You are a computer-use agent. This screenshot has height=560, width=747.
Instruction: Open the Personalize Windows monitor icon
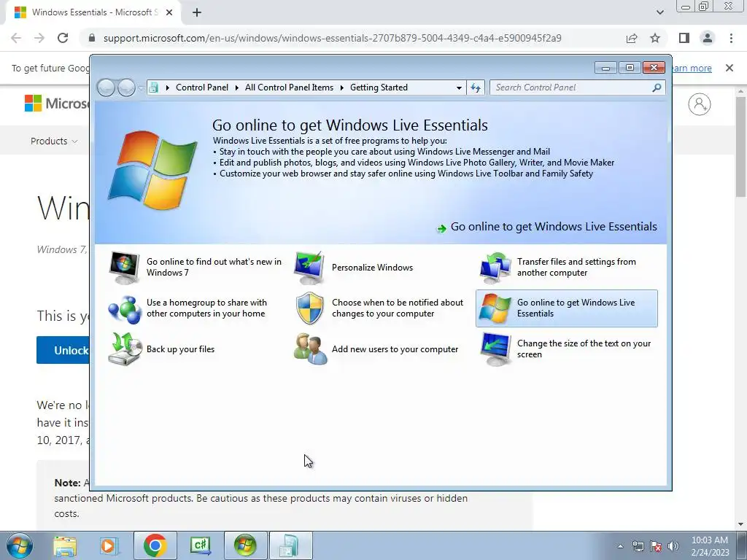(x=309, y=268)
